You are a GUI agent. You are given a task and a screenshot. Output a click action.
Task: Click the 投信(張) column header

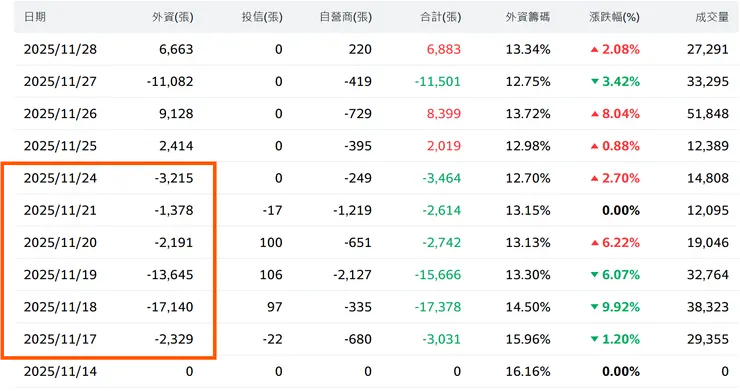point(262,17)
